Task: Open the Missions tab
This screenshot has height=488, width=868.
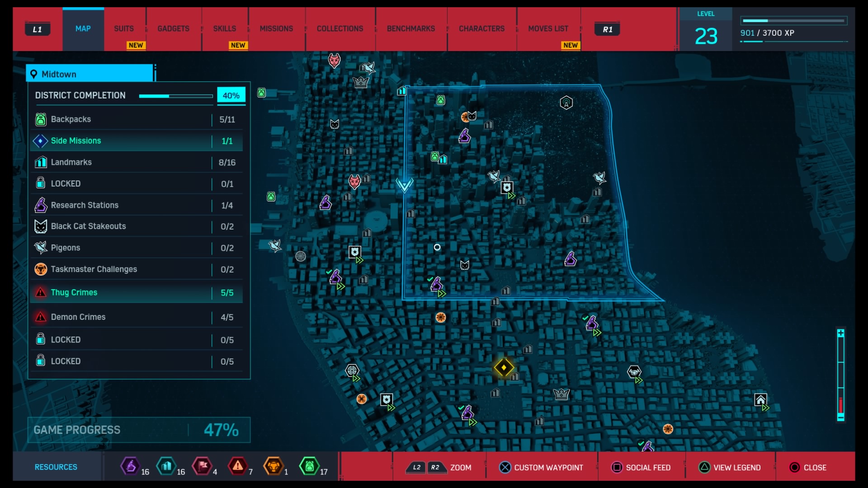Action: 276,29
